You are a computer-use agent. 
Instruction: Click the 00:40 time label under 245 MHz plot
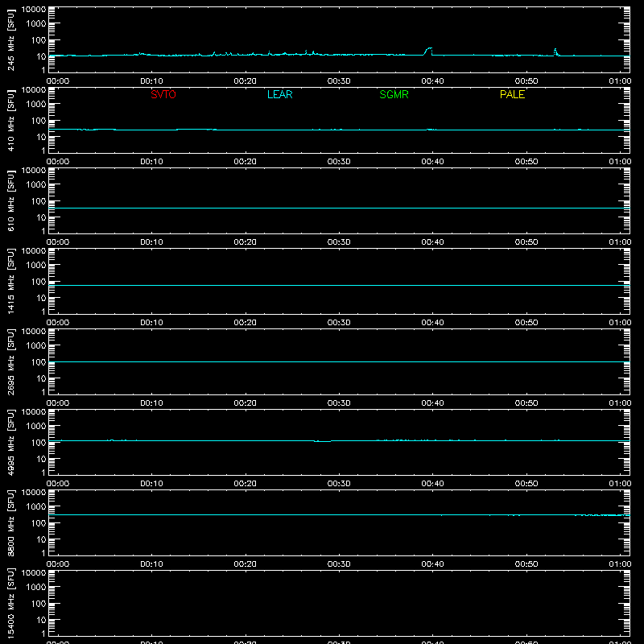click(432, 81)
